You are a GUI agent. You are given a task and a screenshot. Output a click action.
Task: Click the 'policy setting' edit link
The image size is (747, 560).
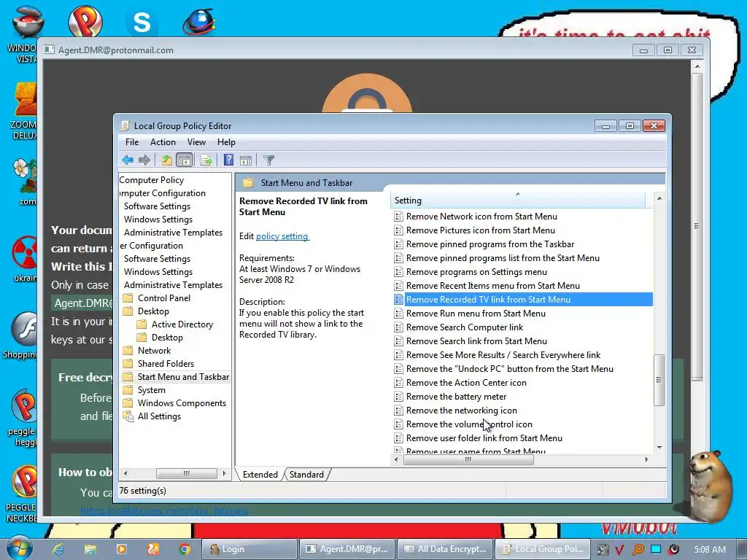[x=282, y=236]
